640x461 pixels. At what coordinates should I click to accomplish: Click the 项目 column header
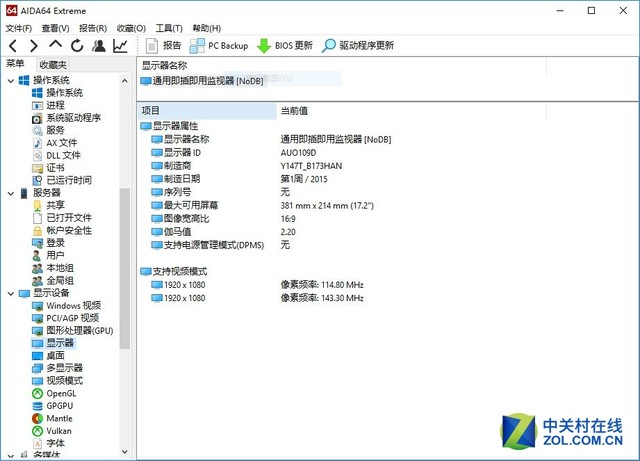(207, 111)
